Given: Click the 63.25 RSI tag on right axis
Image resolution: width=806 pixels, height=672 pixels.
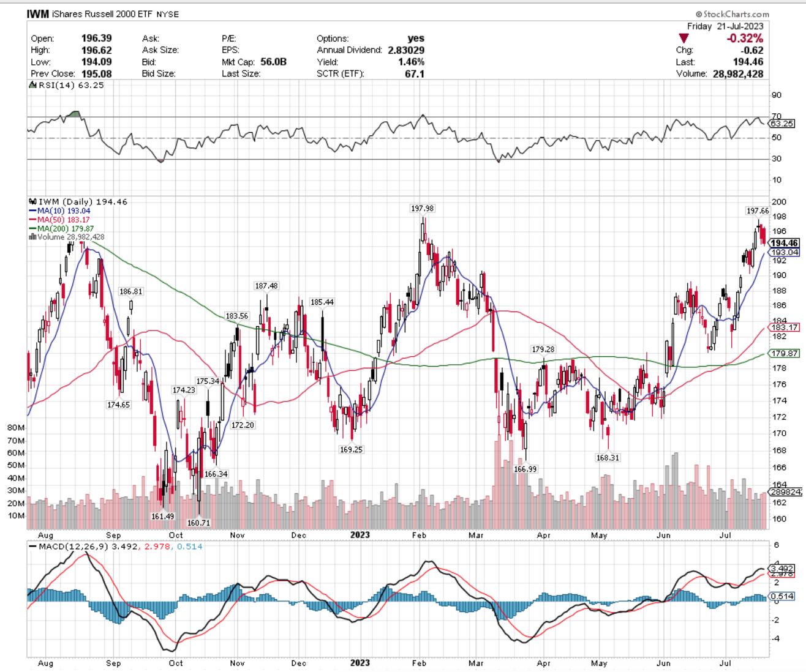Looking at the screenshot, I should coord(782,124).
